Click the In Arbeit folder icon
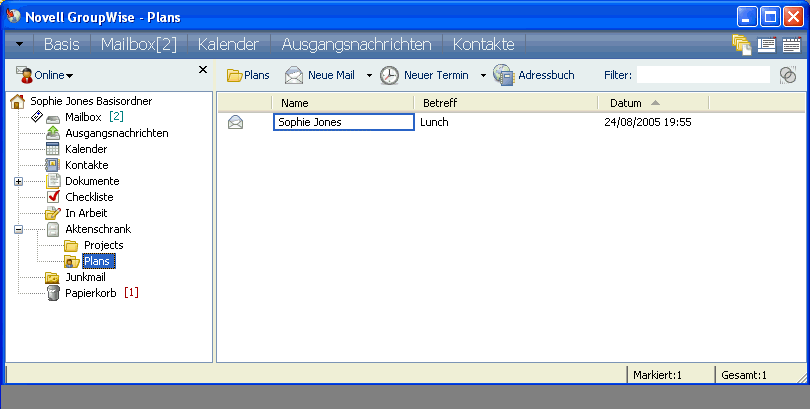The height and width of the screenshot is (409, 810). 53,213
